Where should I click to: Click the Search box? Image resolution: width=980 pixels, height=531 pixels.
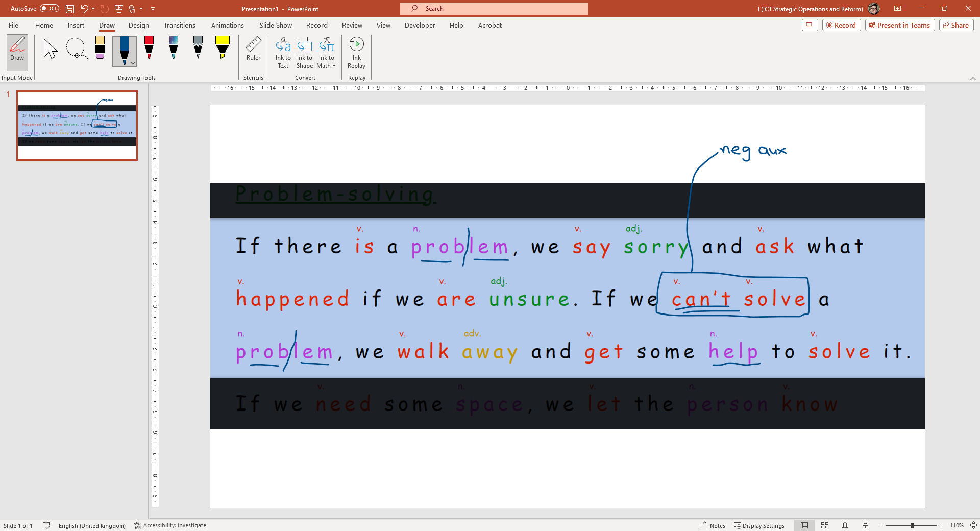point(494,9)
